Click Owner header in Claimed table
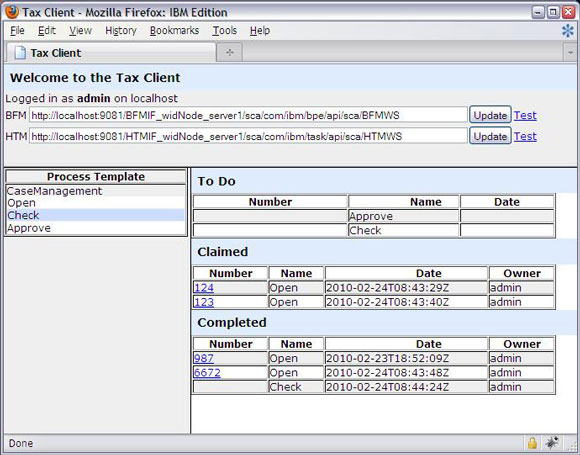 522,273
